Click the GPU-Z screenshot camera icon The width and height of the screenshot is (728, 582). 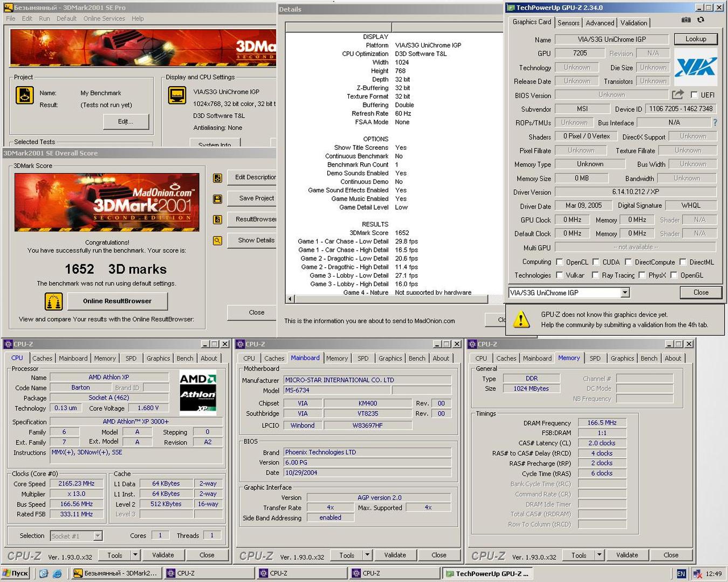(685, 20)
